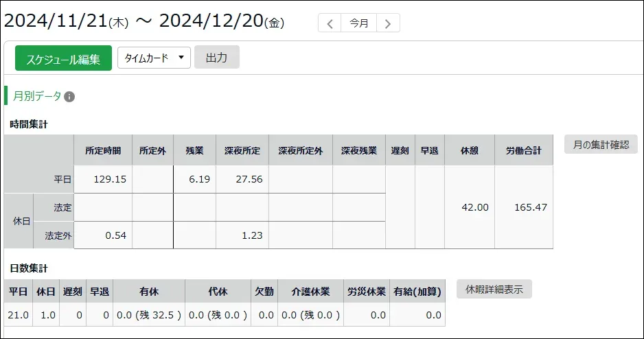Select the 有給(加算) column header

417,292
